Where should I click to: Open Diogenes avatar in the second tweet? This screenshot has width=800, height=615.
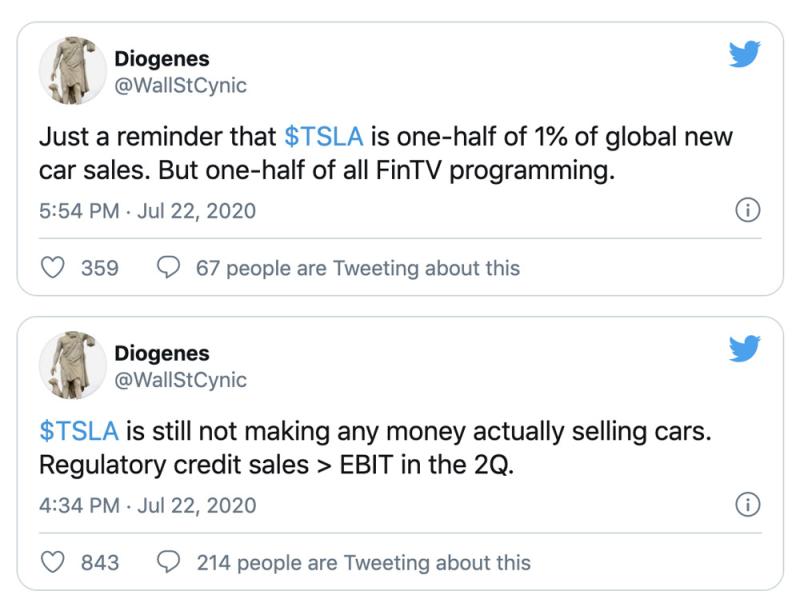coord(72,366)
